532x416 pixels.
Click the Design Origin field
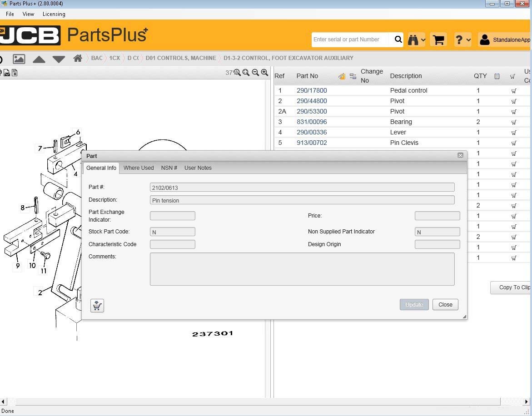point(438,244)
